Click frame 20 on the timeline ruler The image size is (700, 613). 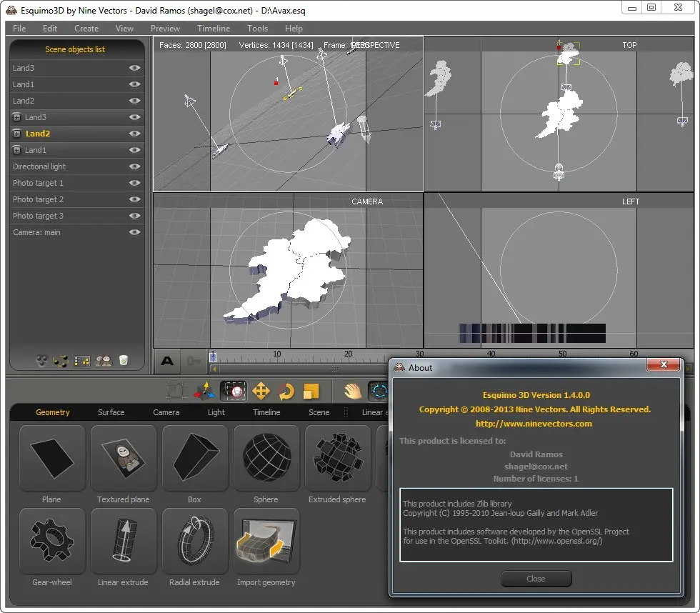tap(349, 354)
